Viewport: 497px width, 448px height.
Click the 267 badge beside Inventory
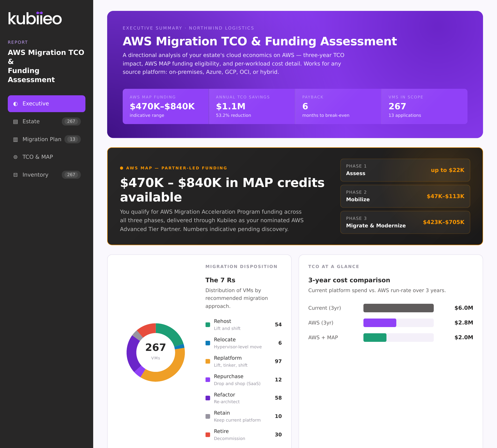pos(71,175)
